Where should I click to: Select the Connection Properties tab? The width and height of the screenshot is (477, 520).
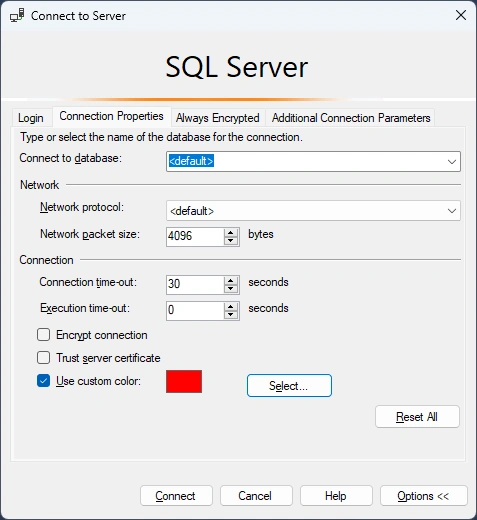111,116
